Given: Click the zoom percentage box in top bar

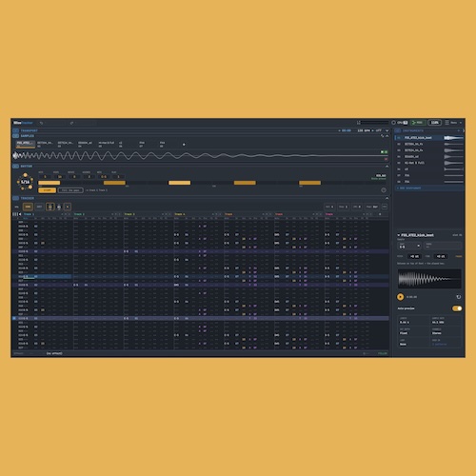Looking at the screenshot, I should [x=434, y=123].
